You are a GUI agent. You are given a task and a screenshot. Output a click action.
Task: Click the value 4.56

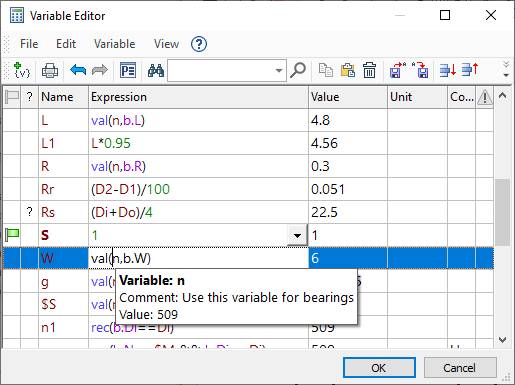pyautogui.click(x=324, y=143)
